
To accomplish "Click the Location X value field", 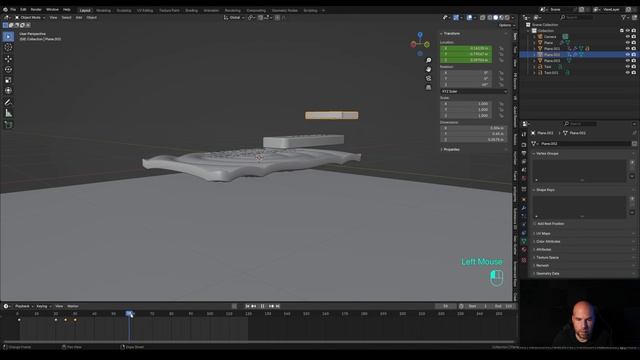I will [x=466, y=49].
